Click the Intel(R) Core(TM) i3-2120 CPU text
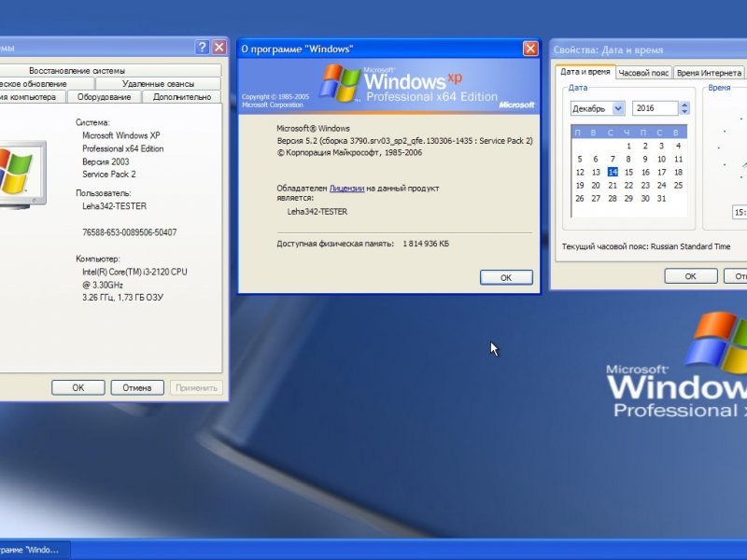 (134, 272)
